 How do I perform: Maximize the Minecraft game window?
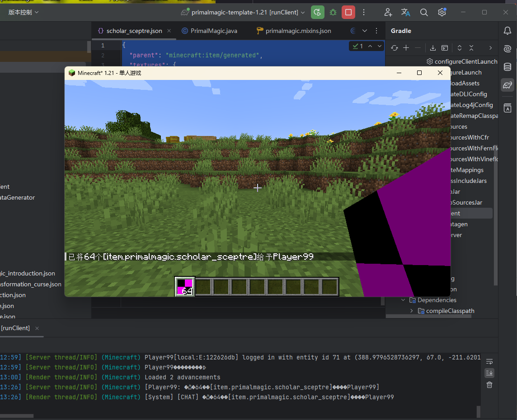[x=419, y=73]
